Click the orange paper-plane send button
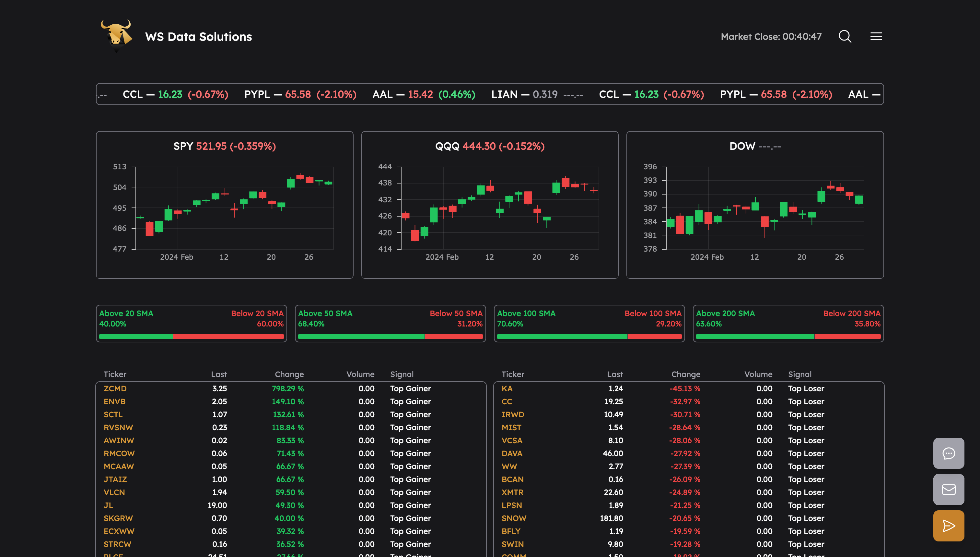Viewport: 980px width, 557px height. [x=949, y=526]
